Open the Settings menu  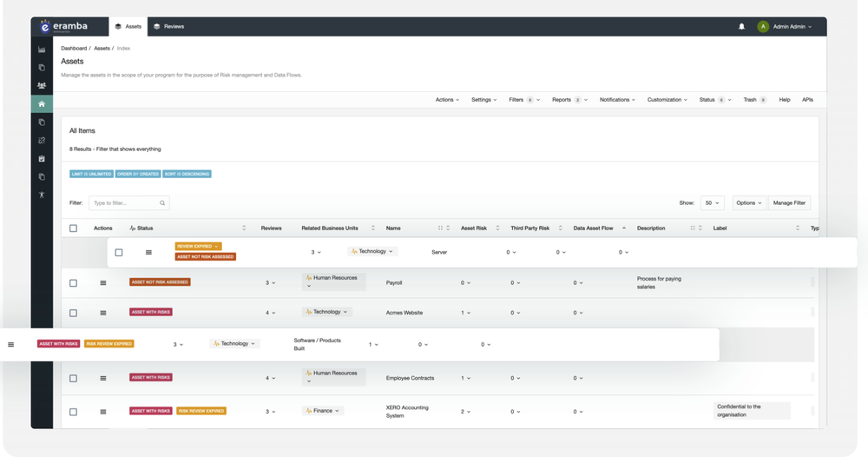coord(483,100)
